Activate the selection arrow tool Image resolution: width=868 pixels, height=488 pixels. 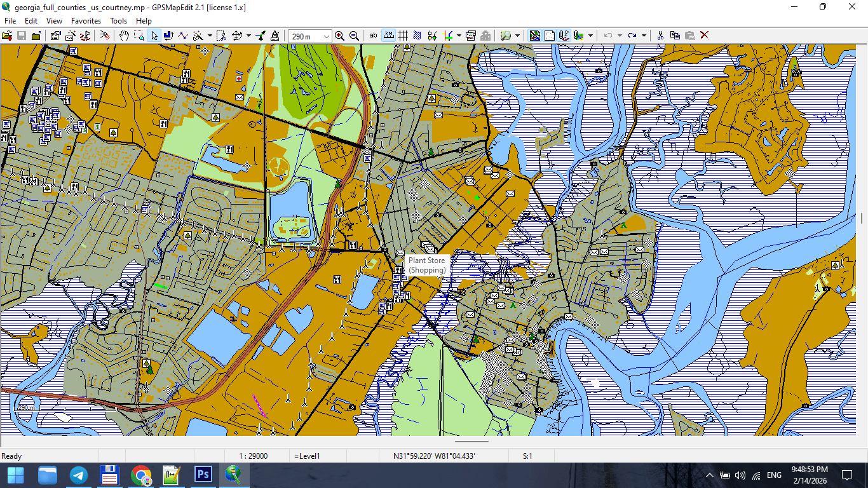tap(153, 36)
